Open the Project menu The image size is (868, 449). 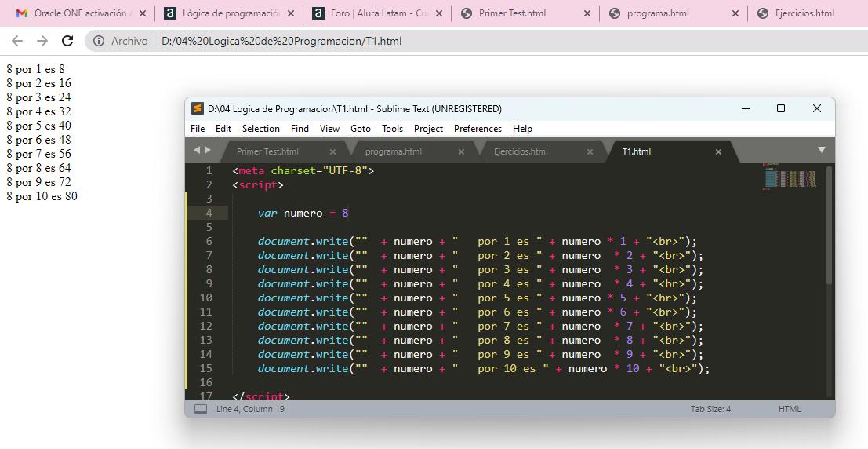(428, 129)
